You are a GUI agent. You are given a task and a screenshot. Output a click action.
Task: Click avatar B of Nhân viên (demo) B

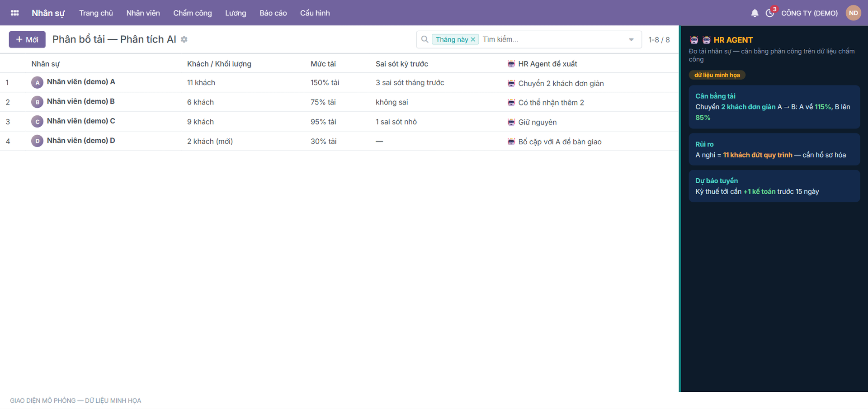[x=37, y=102]
